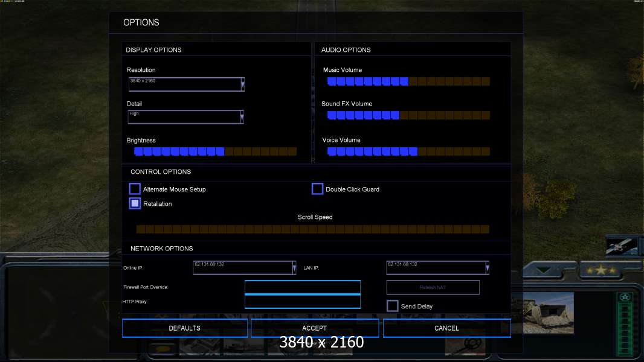
Task: Click the Firewall Port Override field
Action: coord(303,287)
